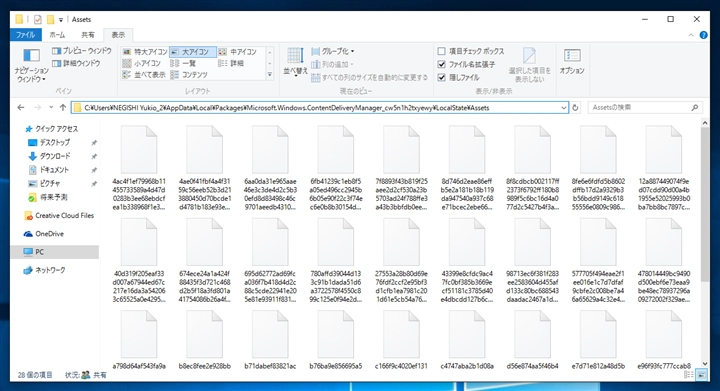
Task: Uncheck Hidden items option
Action: pos(459,78)
